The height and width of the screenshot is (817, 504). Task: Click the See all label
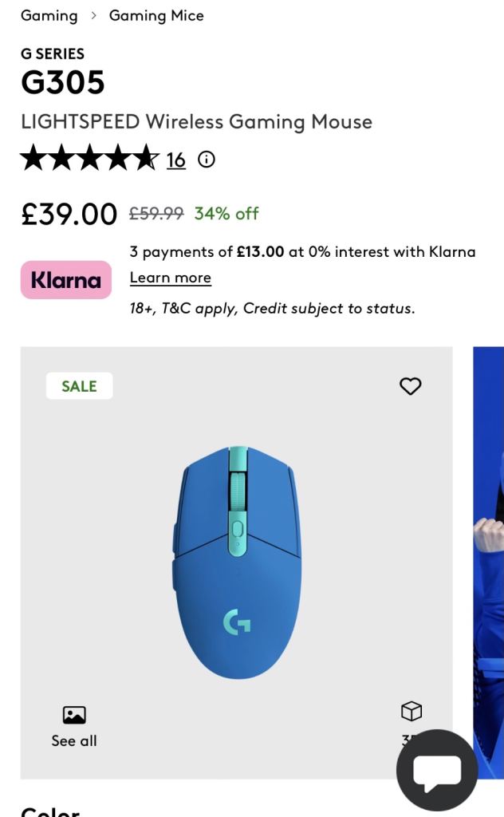coord(74,740)
